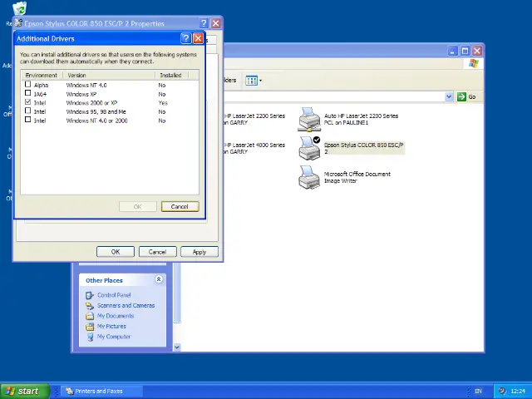Select Auto HP LaserJet 2200 on PAULINE1 printer icon
Viewport: 532px width, 399px height.
pyautogui.click(x=308, y=120)
